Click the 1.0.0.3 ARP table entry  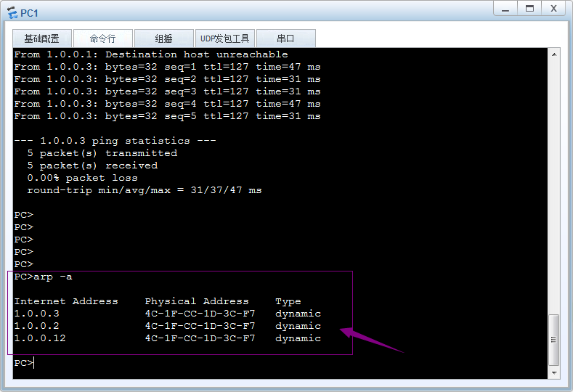point(36,314)
